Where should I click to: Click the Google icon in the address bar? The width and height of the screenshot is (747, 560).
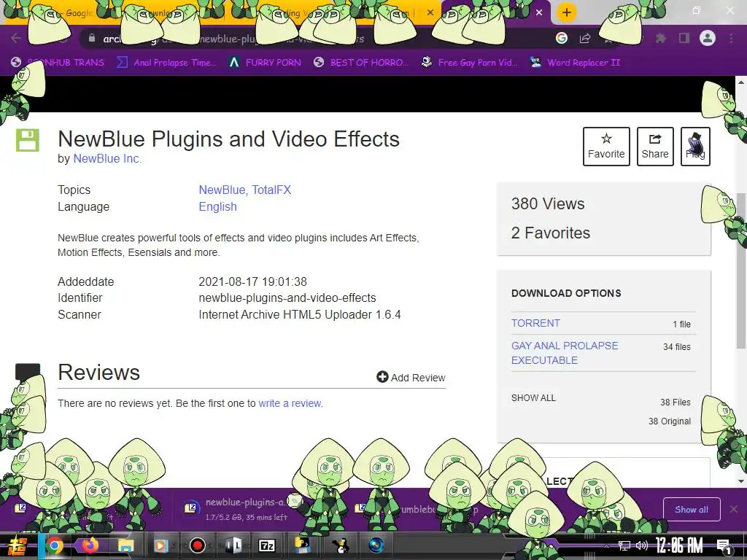pos(562,38)
